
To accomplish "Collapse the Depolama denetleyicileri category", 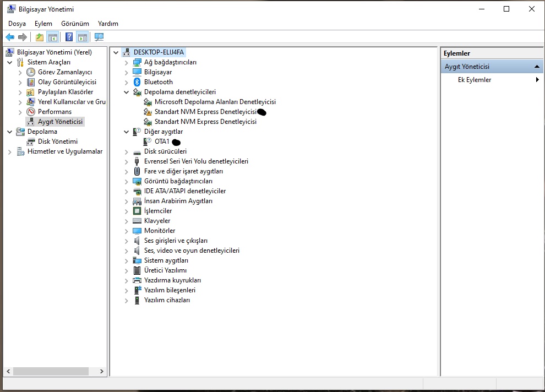I will point(127,92).
